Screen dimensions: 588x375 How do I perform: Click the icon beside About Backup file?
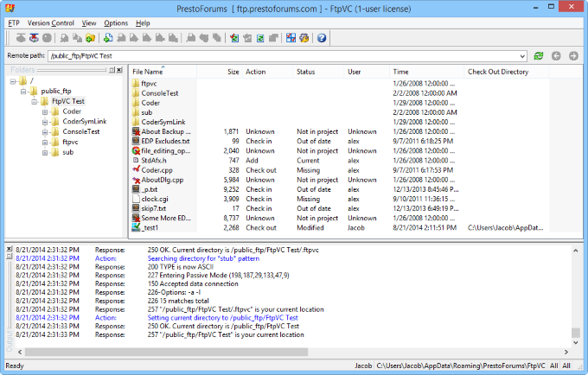(x=136, y=131)
